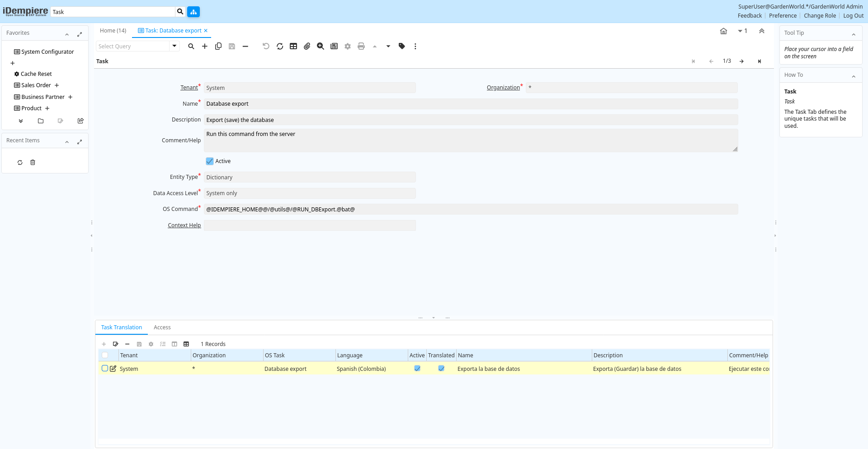Switch to the Home (14) tab

(x=113, y=31)
